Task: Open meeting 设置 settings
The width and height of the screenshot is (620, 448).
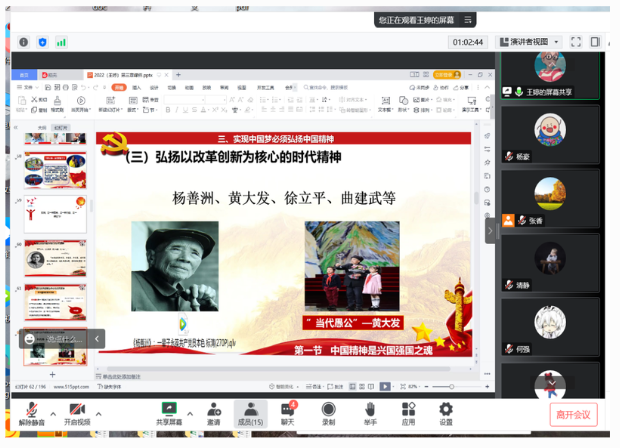Action: click(x=446, y=413)
